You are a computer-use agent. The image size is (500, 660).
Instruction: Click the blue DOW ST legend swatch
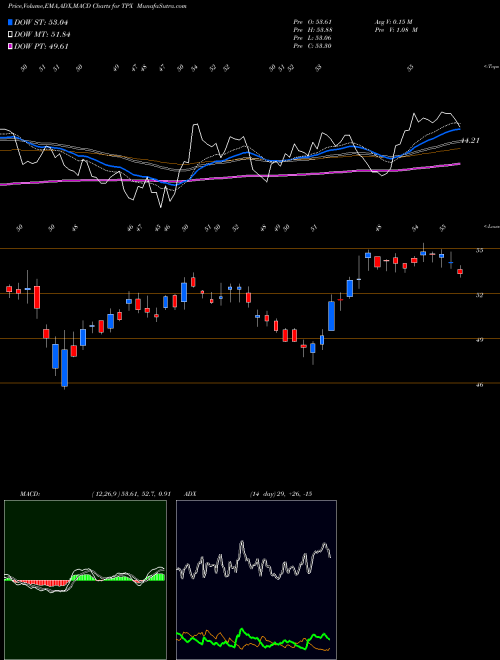click(x=10, y=22)
